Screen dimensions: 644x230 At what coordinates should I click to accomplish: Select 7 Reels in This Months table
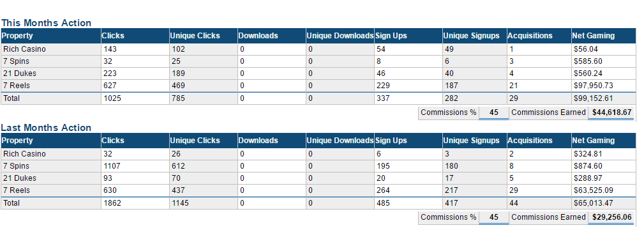[x=51, y=86]
